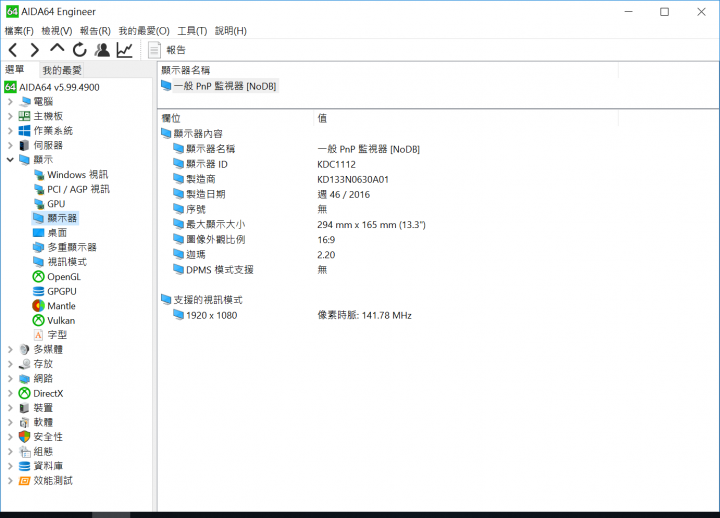Refresh the current page

click(x=79, y=50)
